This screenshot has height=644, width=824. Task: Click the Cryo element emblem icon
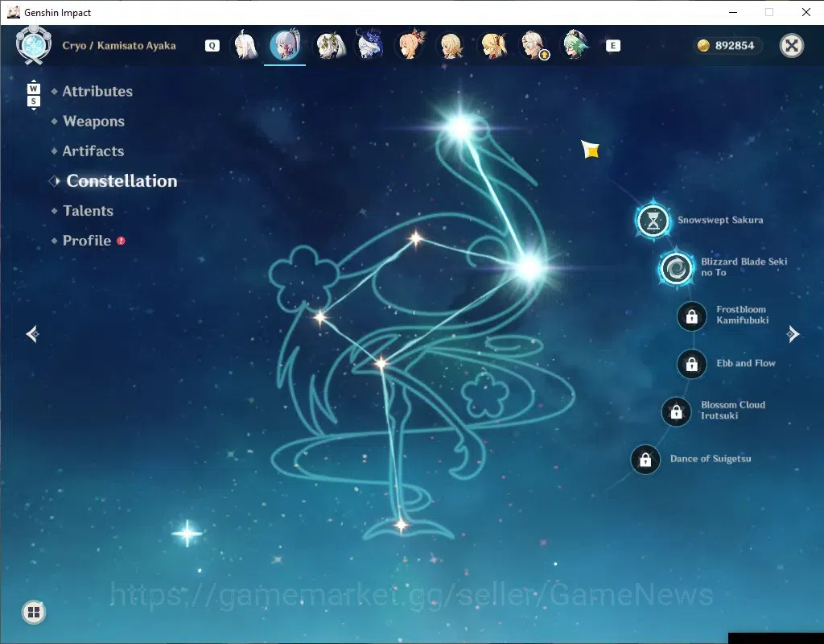tap(34, 45)
